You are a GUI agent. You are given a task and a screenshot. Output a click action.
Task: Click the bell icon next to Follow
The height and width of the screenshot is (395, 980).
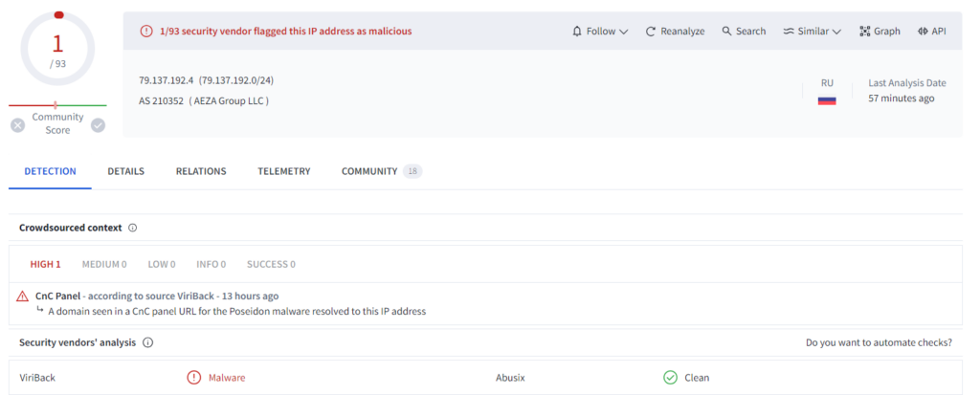(x=577, y=32)
